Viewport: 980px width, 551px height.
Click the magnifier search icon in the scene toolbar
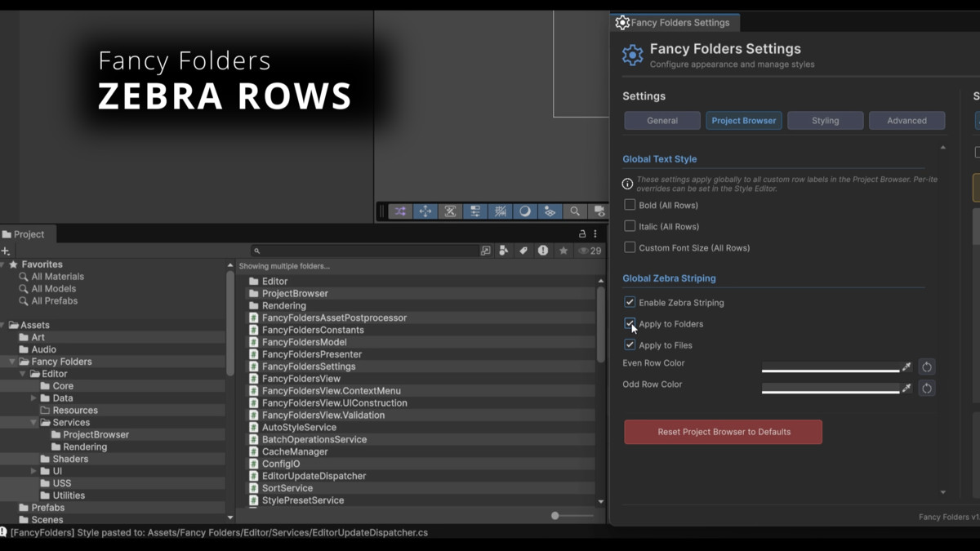pos(575,211)
